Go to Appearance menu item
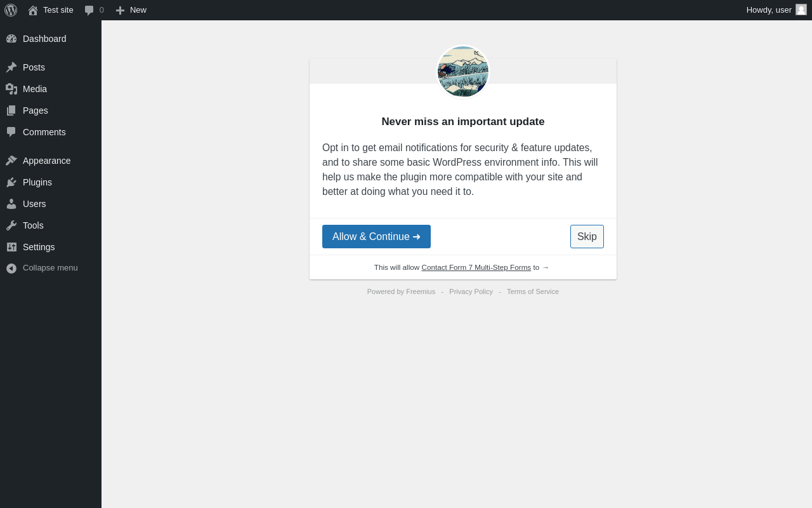The image size is (812, 508). pos(51,161)
